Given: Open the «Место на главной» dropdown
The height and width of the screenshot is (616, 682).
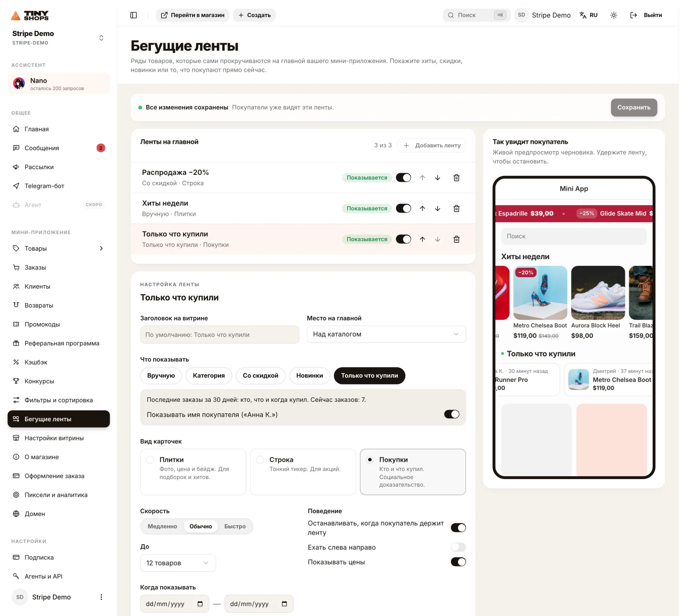Looking at the screenshot, I should pos(386,334).
